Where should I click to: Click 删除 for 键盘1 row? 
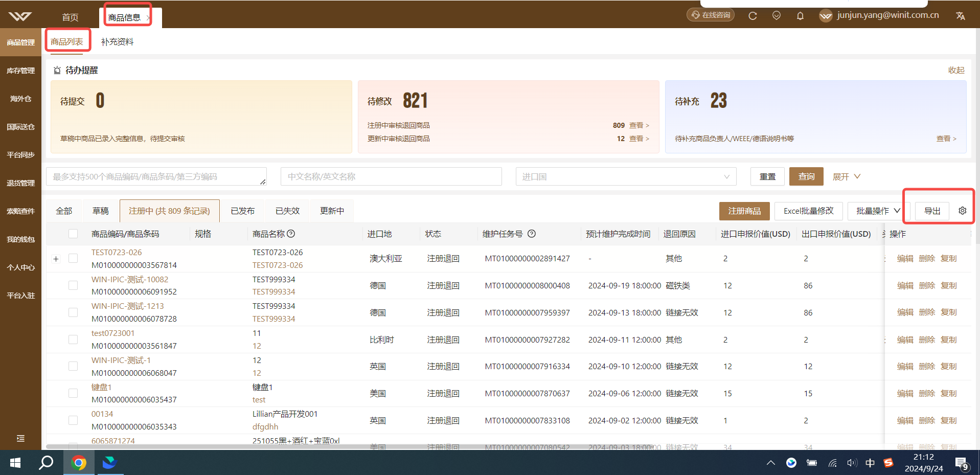pyautogui.click(x=926, y=393)
